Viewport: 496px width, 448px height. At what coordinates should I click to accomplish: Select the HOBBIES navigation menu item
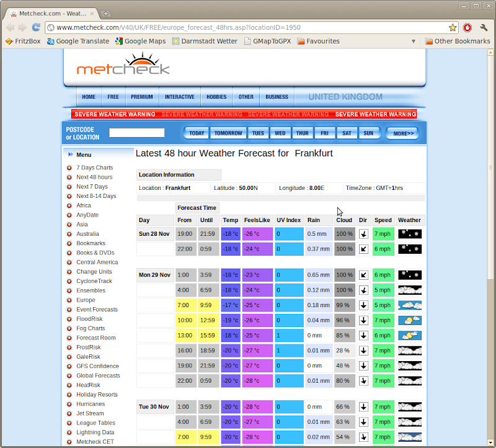pyautogui.click(x=216, y=97)
